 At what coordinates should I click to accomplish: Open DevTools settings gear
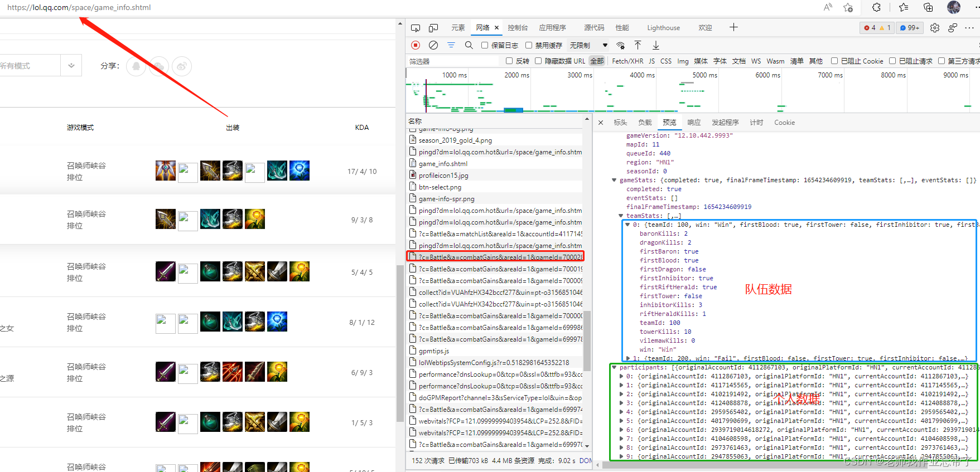(x=935, y=28)
